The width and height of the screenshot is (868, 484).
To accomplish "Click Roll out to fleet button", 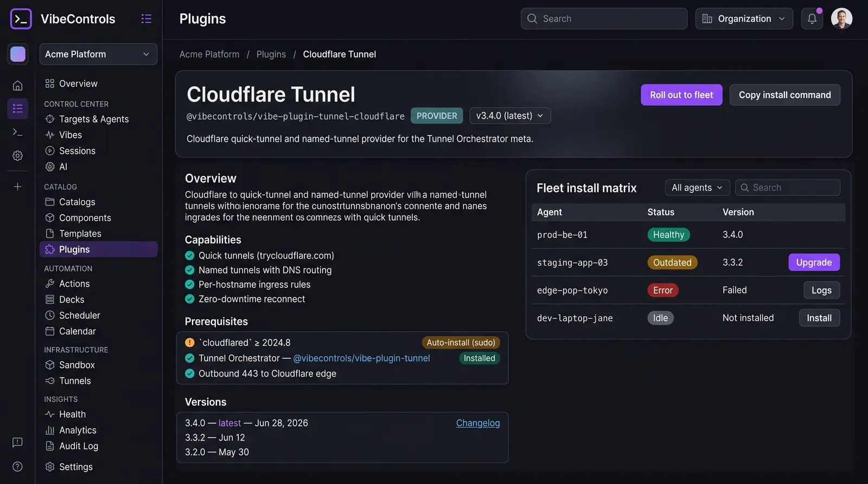I will point(681,95).
